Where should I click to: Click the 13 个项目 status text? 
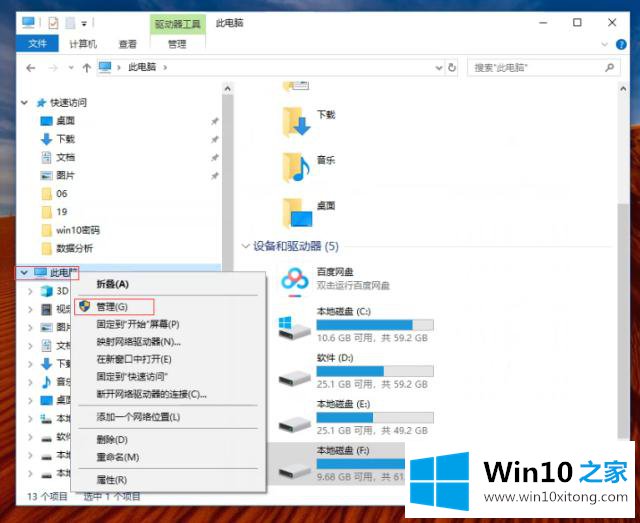[47, 496]
